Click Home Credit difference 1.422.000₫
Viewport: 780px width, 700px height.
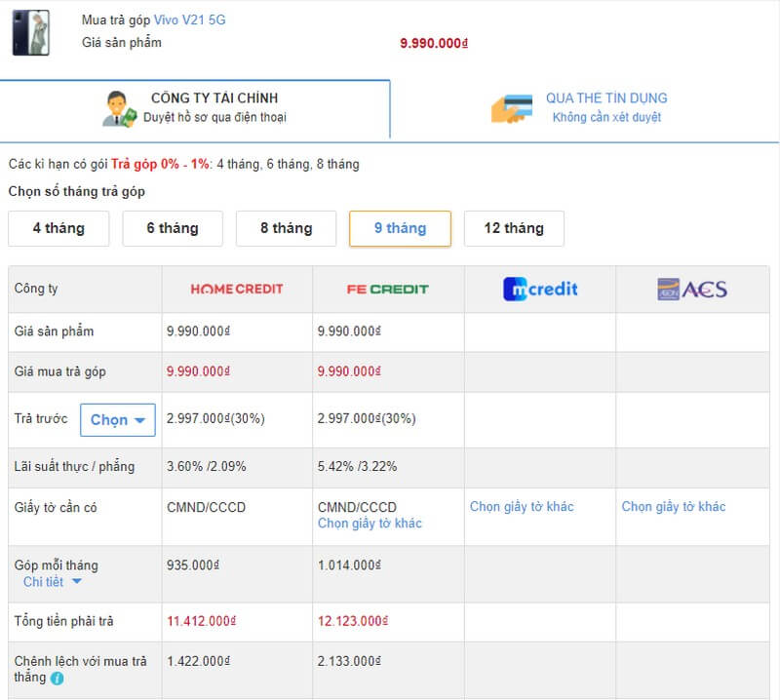click(x=199, y=661)
